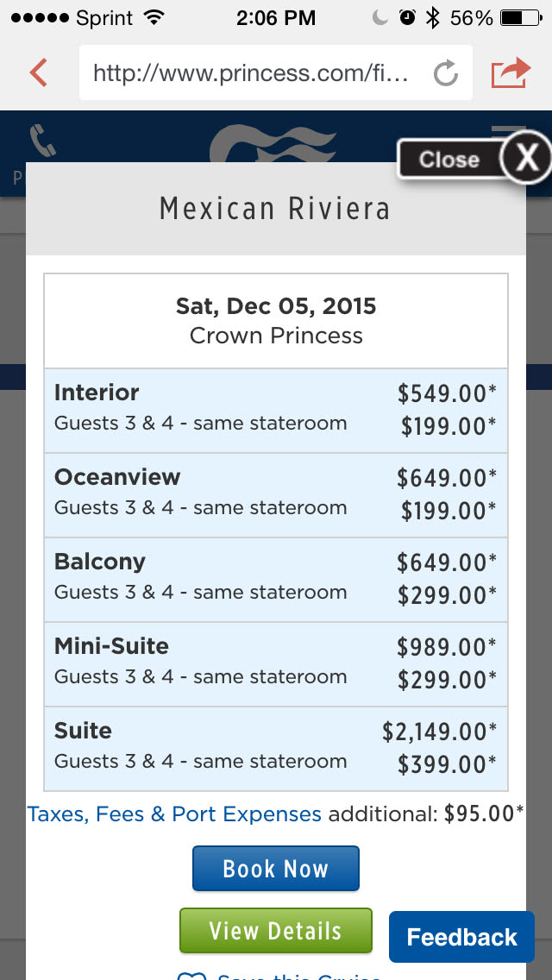
Task: Tap the heart Save this Cruise icon
Action: (x=191, y=975)
